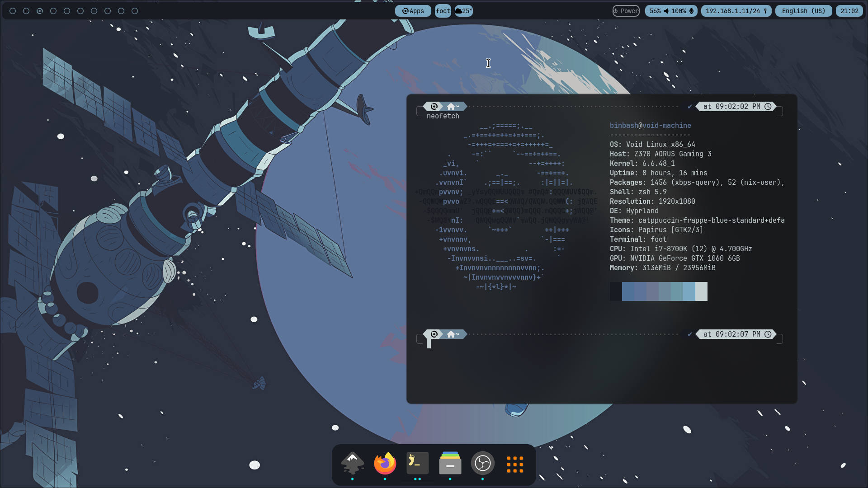Image resolution: width=868 pixels, height=488 pixels.
Task: Click the weather 25° widget
Action: (463, 11)
